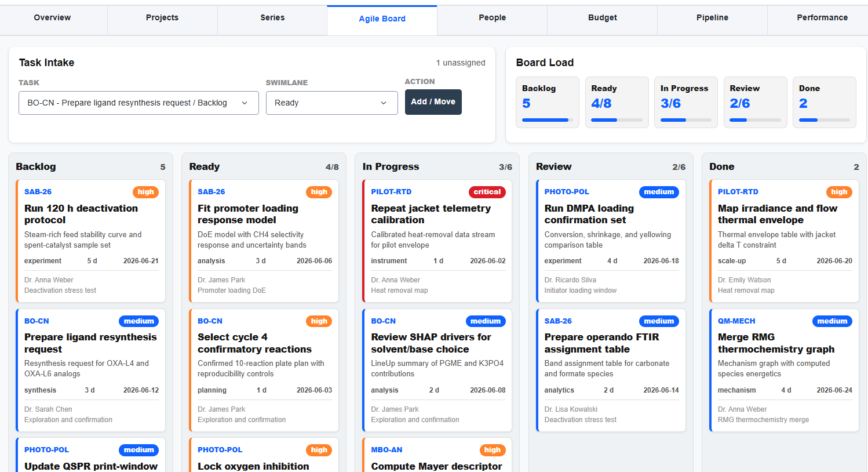
Task: Switch to the Budget tab
Action: pyautogui.click(x=603, y=18)
